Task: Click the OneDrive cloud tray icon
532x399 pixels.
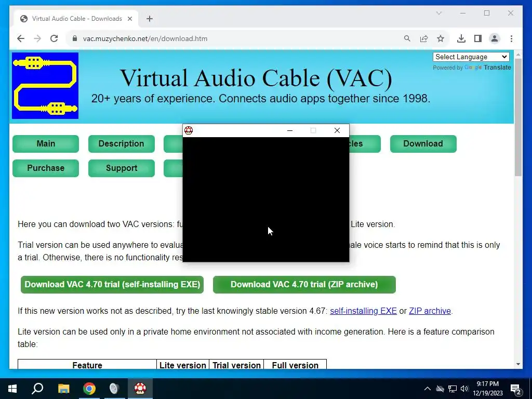Action: pos(440,389)
